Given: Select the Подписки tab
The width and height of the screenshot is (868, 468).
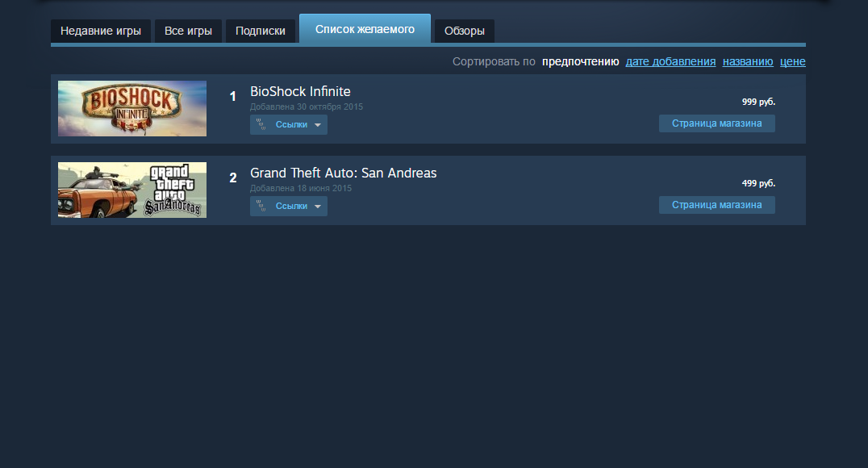Looking at the screenshot, I should click(x=261, y=31).
